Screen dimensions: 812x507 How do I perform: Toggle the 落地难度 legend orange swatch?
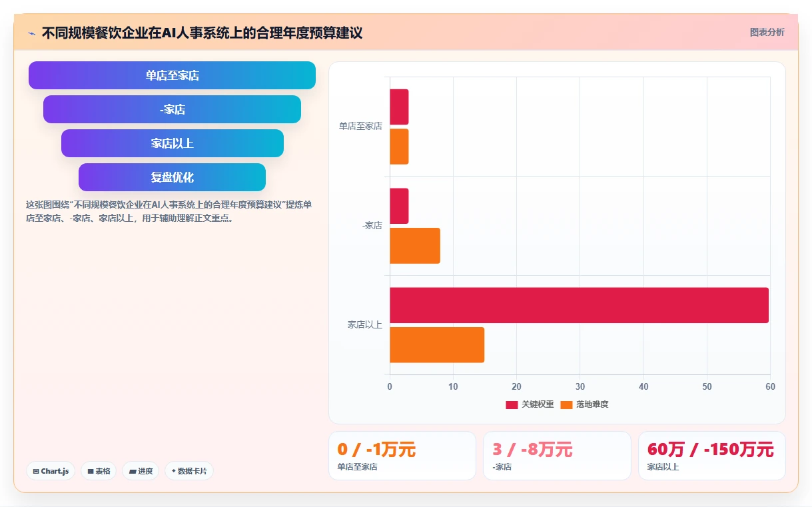(566, 404)
